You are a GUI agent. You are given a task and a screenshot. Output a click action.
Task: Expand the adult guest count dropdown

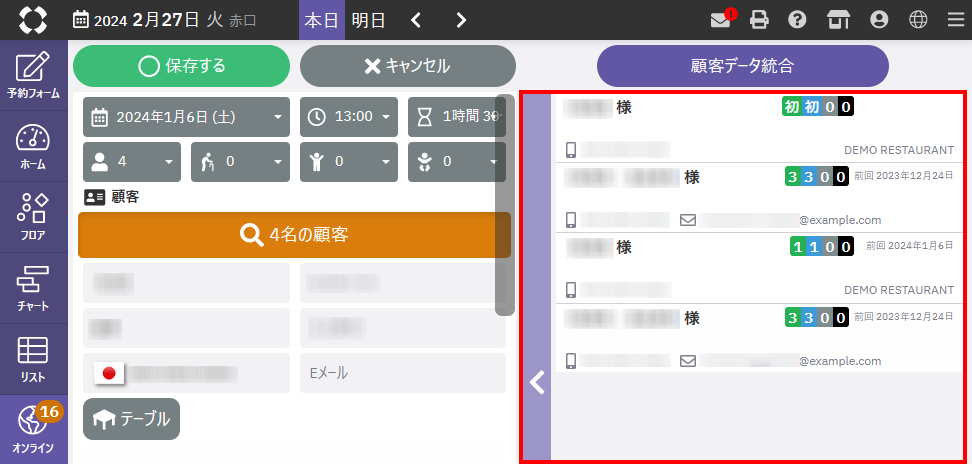coord(132,161)
